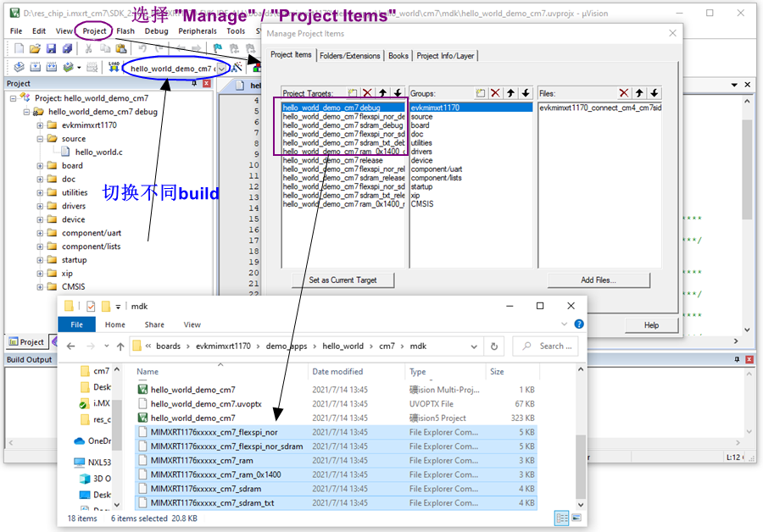Move selected file up in Files list
This screenshot has height=532, width=763.
click(x=639, y=93)
